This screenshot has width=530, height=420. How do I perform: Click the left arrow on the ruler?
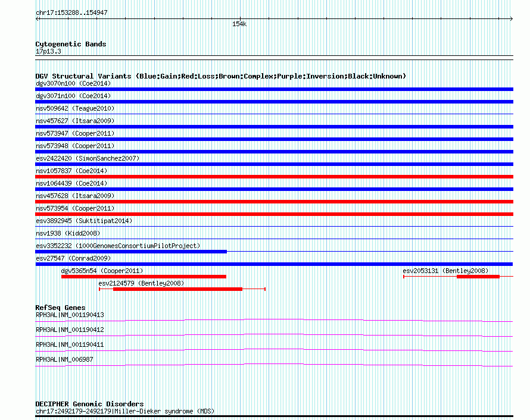click(38, 19)
